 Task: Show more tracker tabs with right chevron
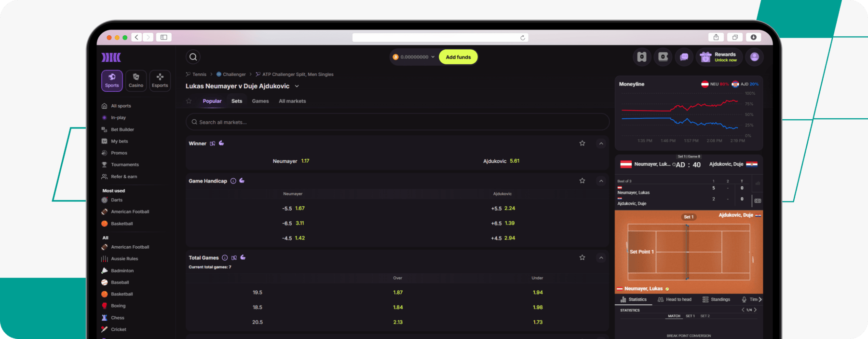coord(760,299)
